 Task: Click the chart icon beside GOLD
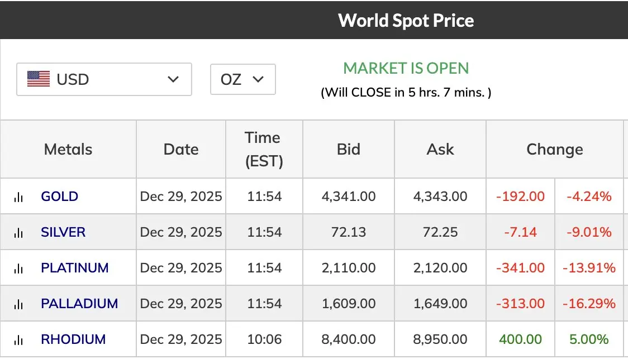[18, 197]
